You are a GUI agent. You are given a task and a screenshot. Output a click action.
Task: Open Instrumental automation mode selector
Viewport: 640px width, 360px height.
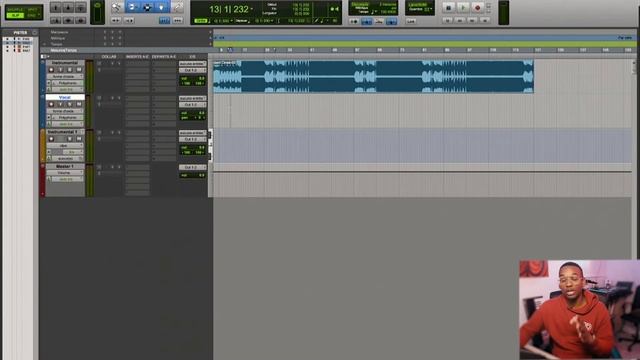point(67,89)
